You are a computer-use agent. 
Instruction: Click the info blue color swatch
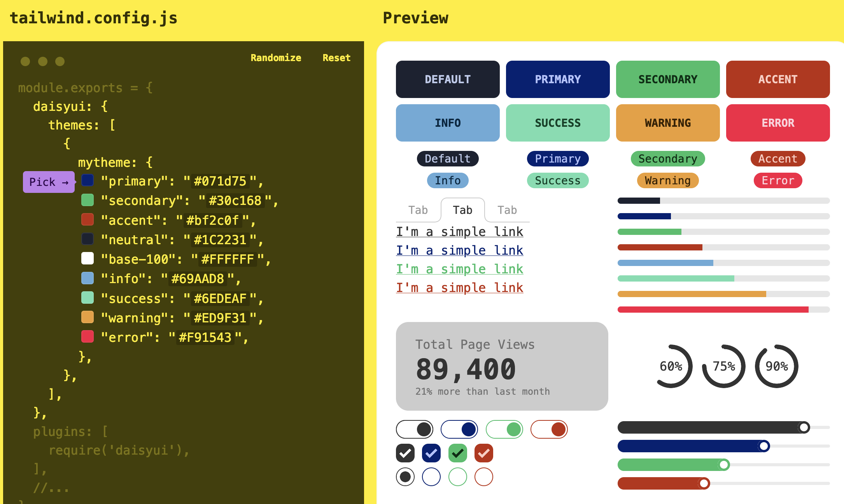click(88, 278)
